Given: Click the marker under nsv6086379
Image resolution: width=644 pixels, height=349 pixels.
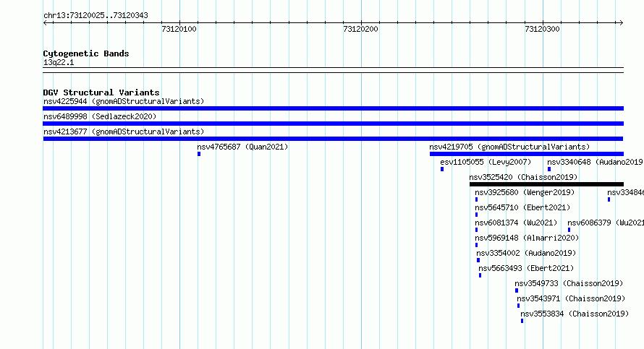Looking at the screenshot, I should point(569,230).
